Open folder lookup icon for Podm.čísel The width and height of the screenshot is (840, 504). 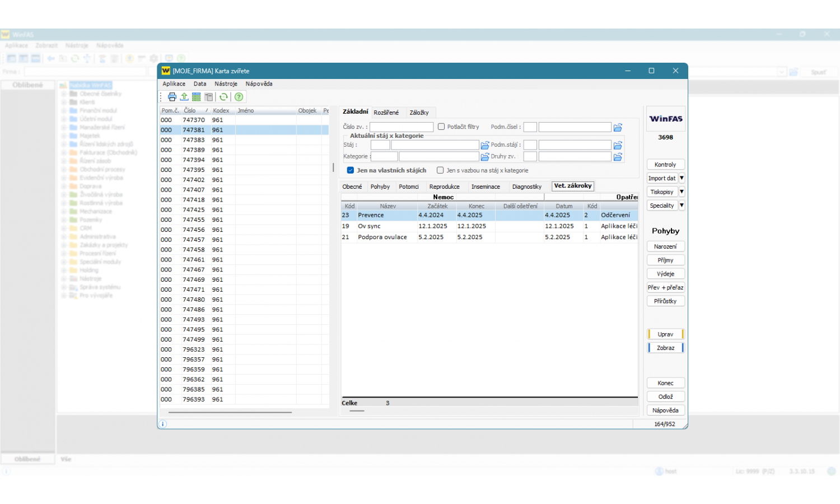tap(618, 127)
